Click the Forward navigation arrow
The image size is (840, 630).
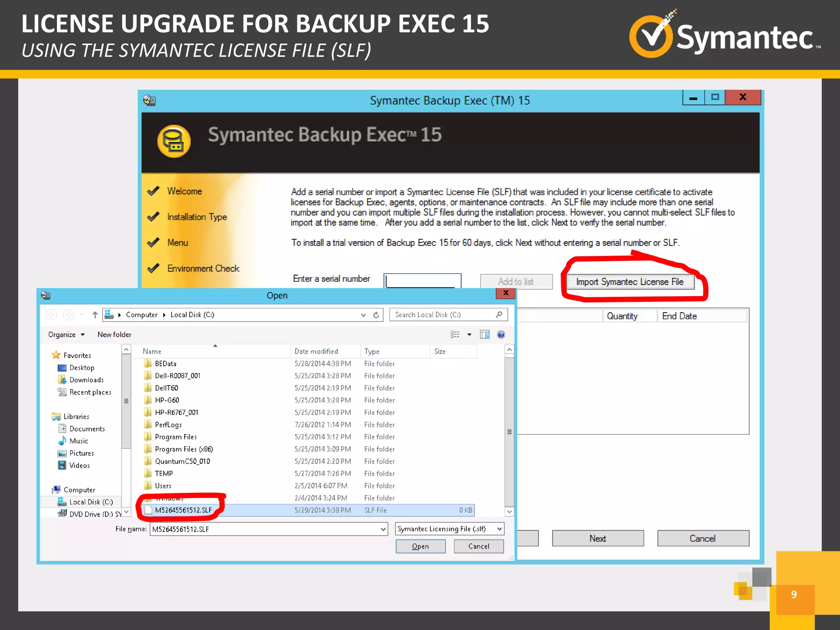(x=68, y=315)
